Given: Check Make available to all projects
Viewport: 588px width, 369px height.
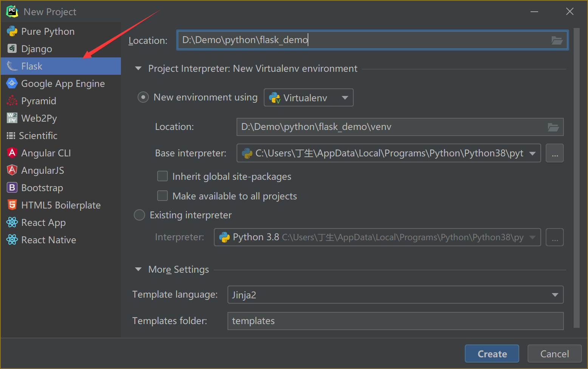Looking at the screenshot, I should 162,196.
